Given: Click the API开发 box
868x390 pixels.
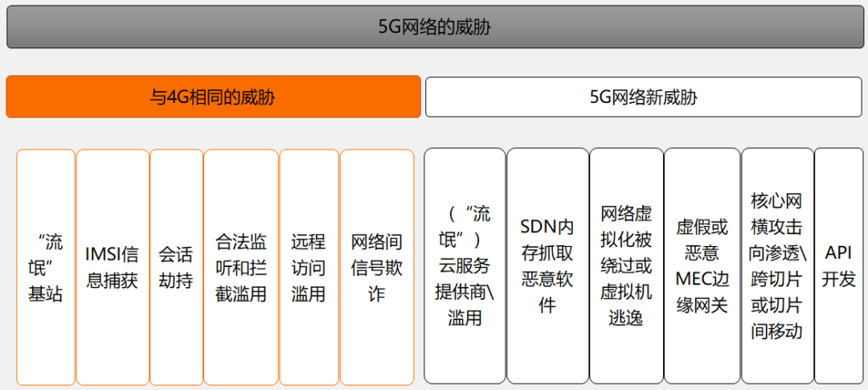Looking at the screenshot, I should (x=838, y=265).
